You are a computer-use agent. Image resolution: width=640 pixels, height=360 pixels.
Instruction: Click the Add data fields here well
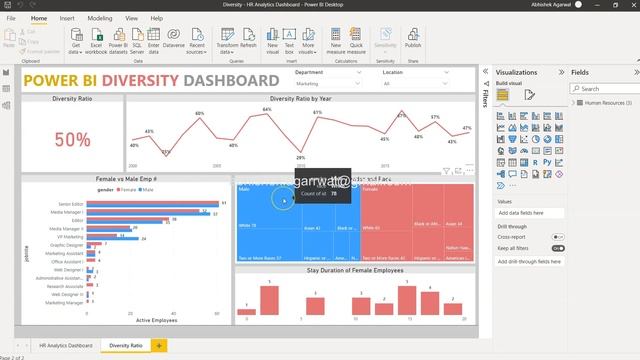point(529,213)
